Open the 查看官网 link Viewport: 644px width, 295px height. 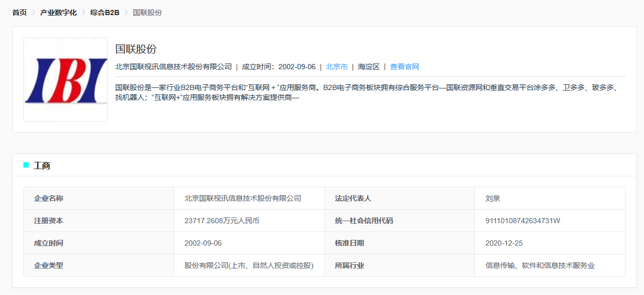coord(404,67)
